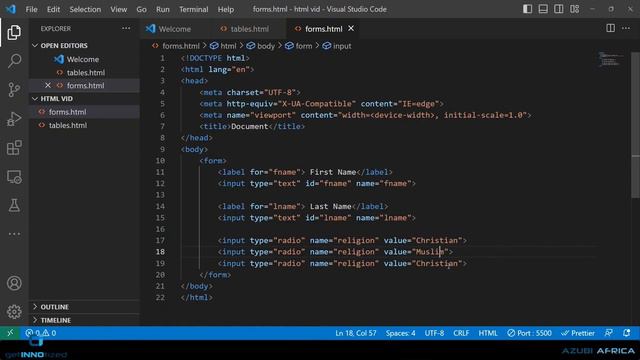
Task: Open the Explorer view in activity bar
Action: point(14,32)
